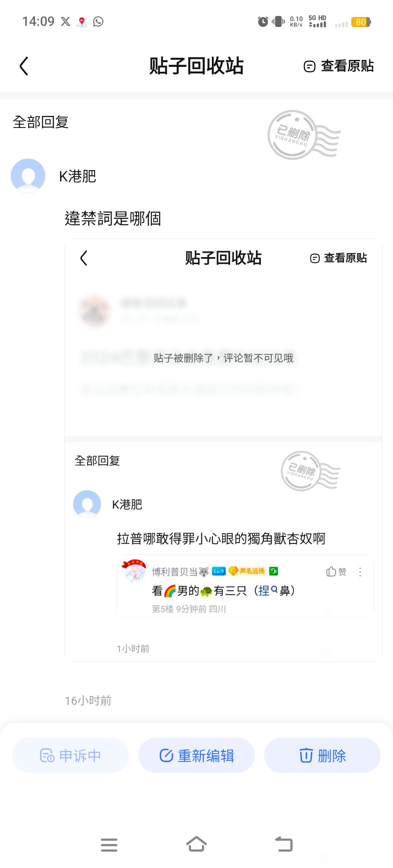Tap the reply text 違禁詞是哪個
This screenshot has width=393, height=868.
pyautogui.click(x=113, y=218)
